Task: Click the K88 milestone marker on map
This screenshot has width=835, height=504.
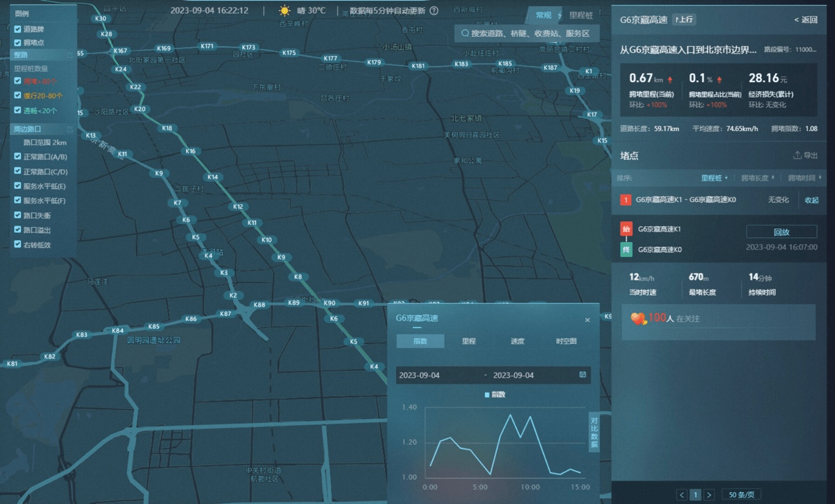Action: 259,305
